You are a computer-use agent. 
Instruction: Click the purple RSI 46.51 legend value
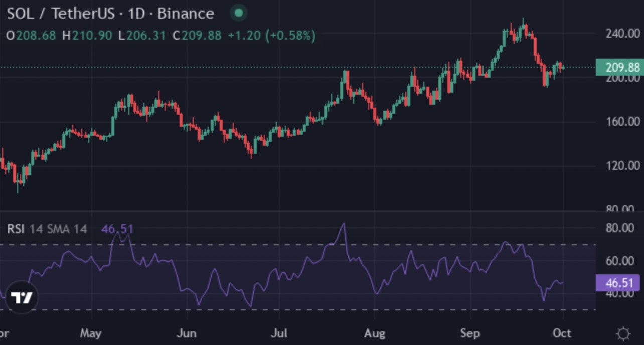tap(117, 229)
